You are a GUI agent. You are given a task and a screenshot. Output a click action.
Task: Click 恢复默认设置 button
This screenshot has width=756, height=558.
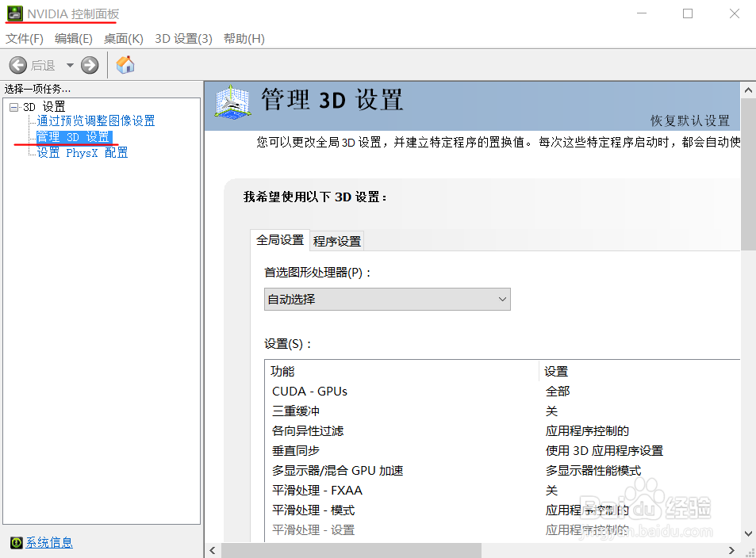click(x=690, y=120)
